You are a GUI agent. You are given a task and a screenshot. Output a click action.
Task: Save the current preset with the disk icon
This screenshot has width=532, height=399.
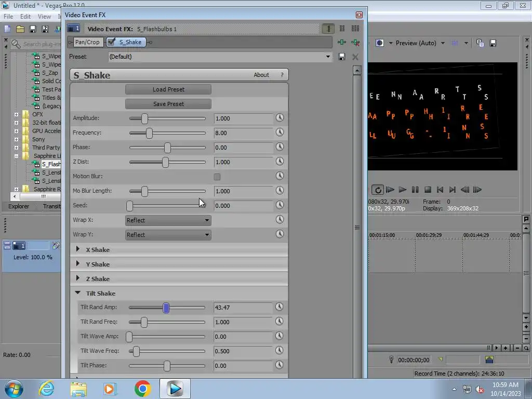tap(342, 57)
